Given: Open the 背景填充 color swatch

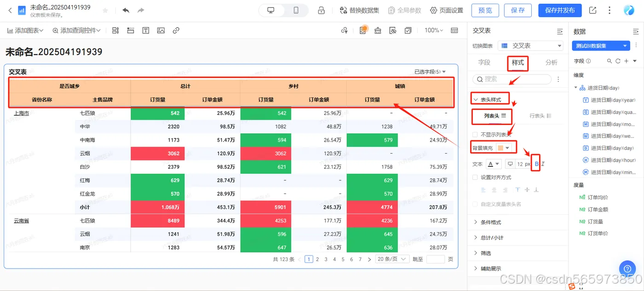Looking at the screenshot, I should click(504, 148).
